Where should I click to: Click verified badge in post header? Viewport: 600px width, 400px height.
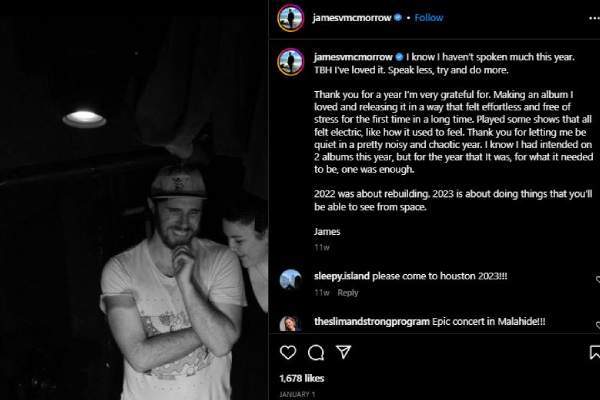[x=399, y=18]
